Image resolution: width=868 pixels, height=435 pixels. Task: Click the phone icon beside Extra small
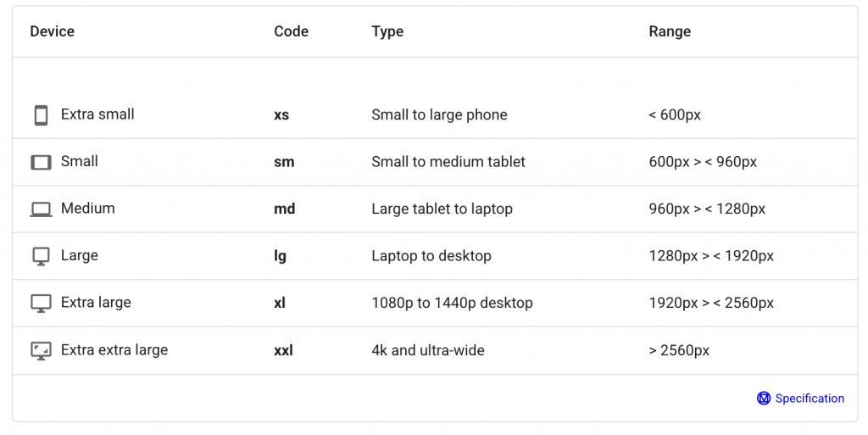(x=41, y=115)
